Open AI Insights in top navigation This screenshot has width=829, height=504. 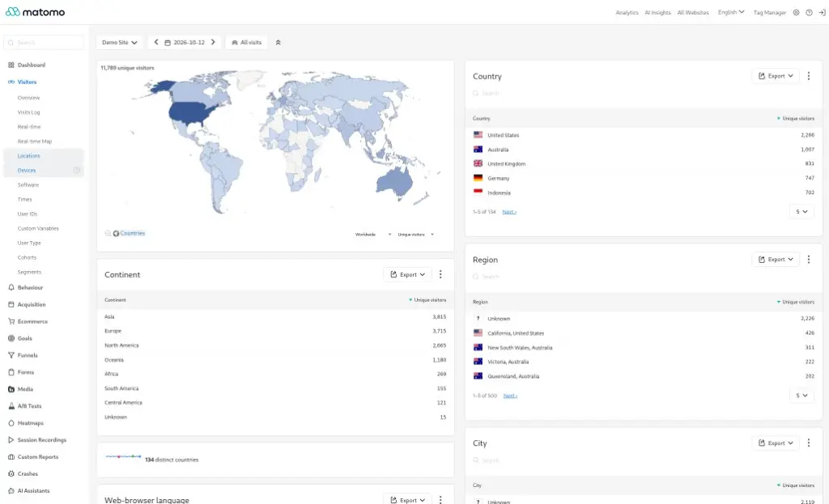pyautogui.click(x=657, y=12)
